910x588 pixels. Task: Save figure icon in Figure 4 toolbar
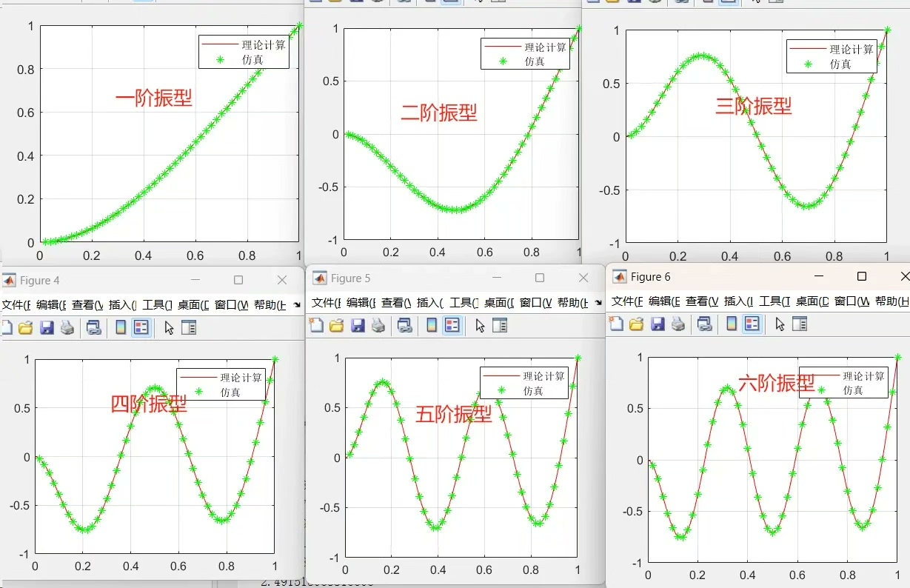pyautogui.click(x=47, y=327)
